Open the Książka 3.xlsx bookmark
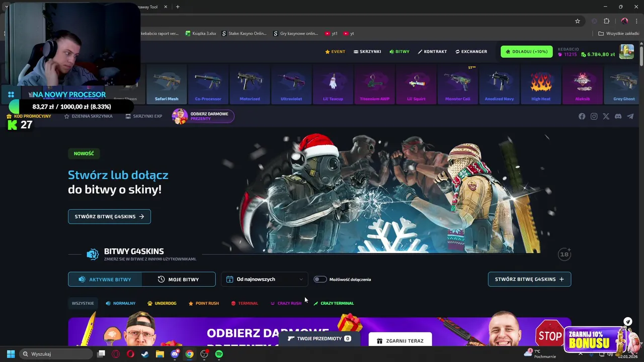The image size is (644, 362). pos(201,34)
